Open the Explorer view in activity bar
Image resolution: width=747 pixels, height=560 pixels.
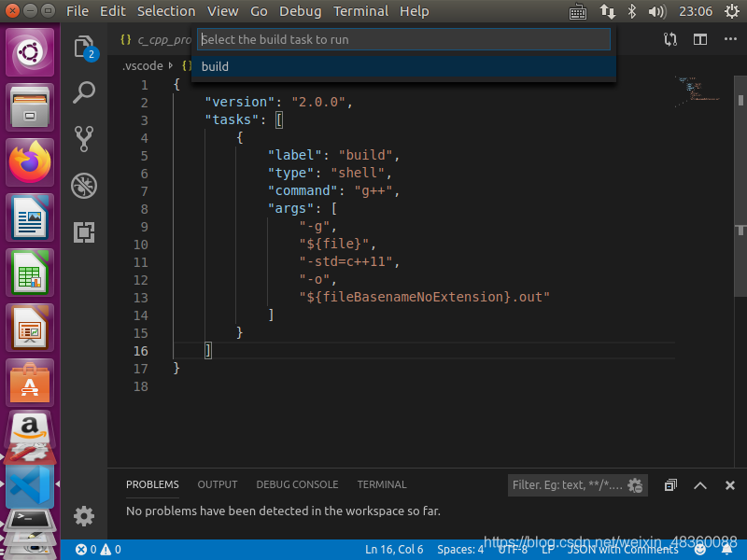tap(84, 47)
